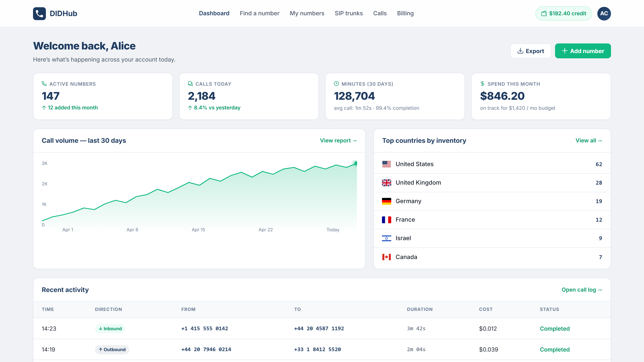Click the clock icon beside Minutes (30 days)
644x362 pixels.
[336, 84]
